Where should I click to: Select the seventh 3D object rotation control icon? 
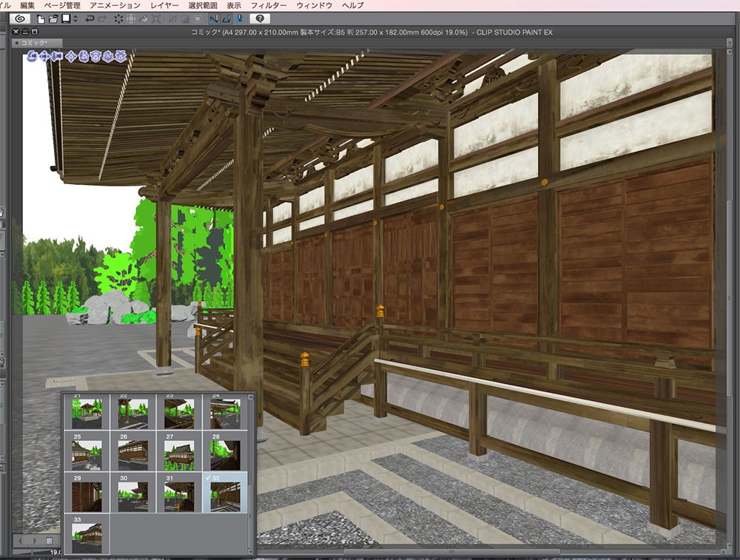[108, 57]
